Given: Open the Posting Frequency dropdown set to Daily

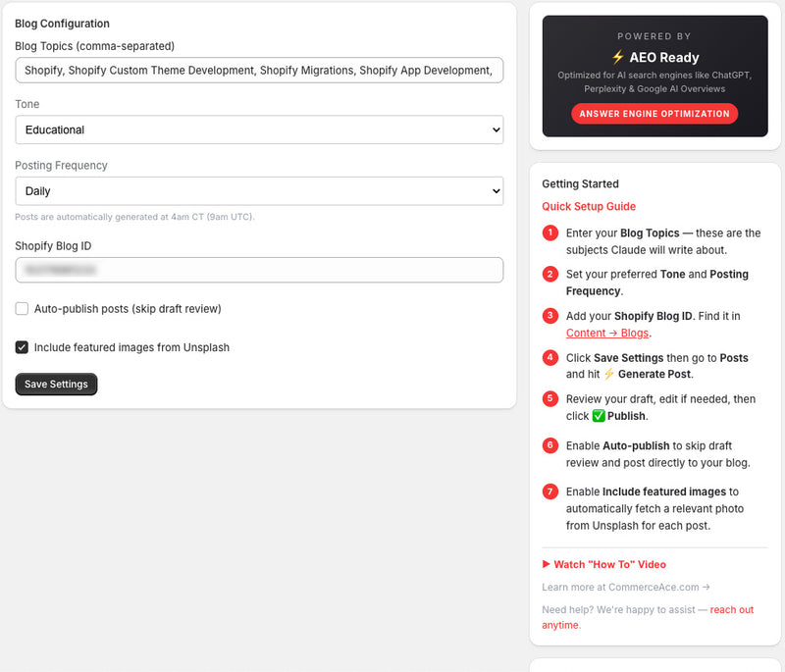Looking at the screenshot, I should [x=259, y=190].
